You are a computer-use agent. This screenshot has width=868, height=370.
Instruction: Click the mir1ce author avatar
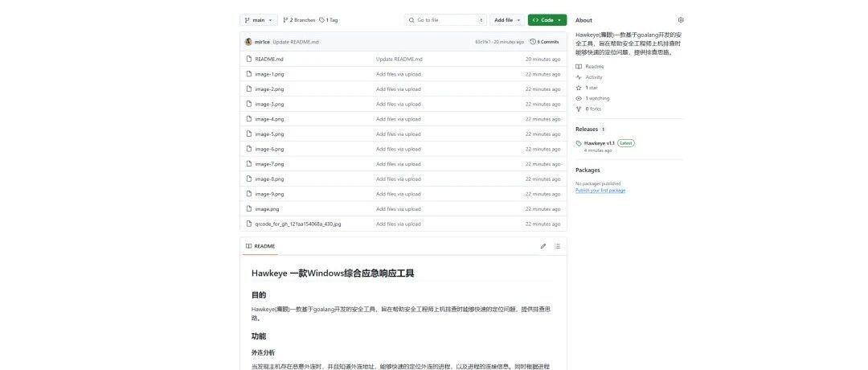[248, 42]
